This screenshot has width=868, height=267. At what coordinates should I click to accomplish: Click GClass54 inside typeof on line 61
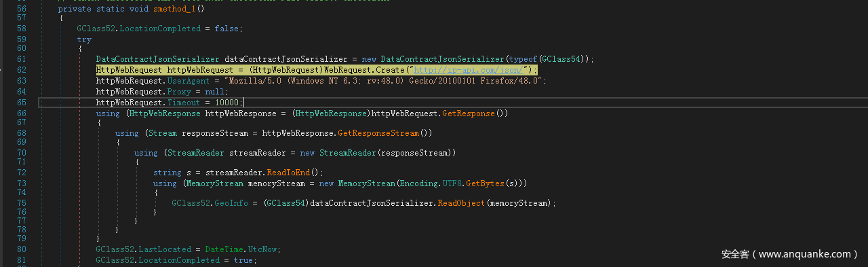point(560,59)
